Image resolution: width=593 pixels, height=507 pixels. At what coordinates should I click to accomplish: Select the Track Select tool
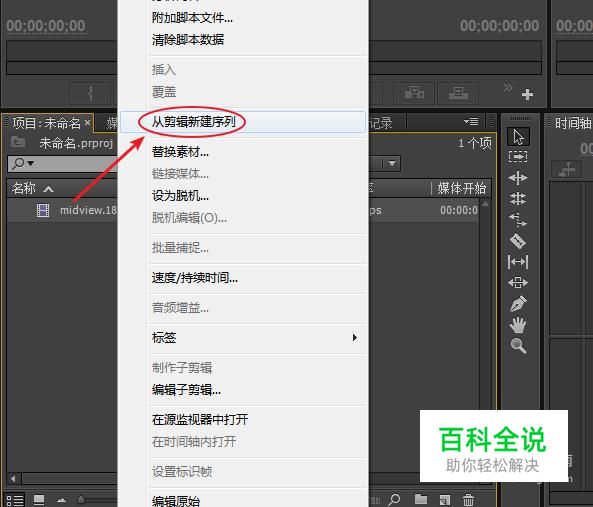tap(518, 156)
